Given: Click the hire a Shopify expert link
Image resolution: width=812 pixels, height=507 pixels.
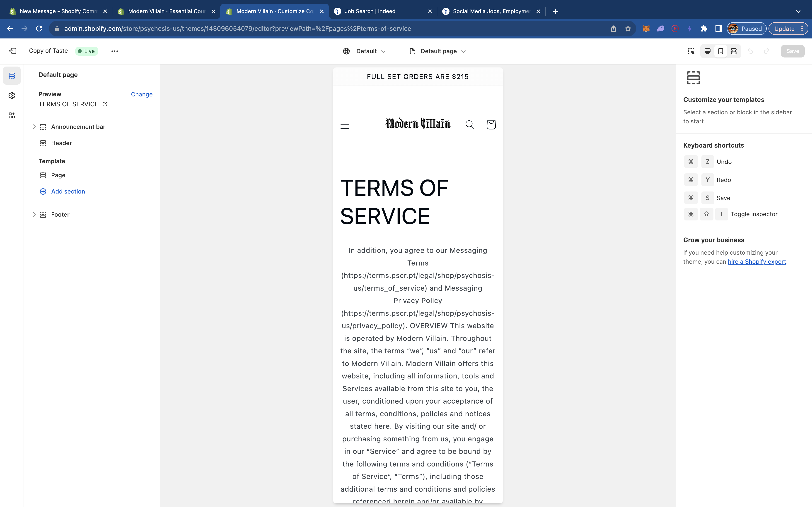Looking at the screenshot, I should pyautogui.click(x=757, y=262).
